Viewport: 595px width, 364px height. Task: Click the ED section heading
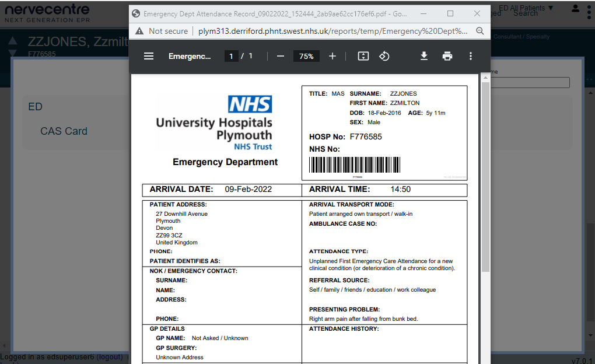coord(35,107)
